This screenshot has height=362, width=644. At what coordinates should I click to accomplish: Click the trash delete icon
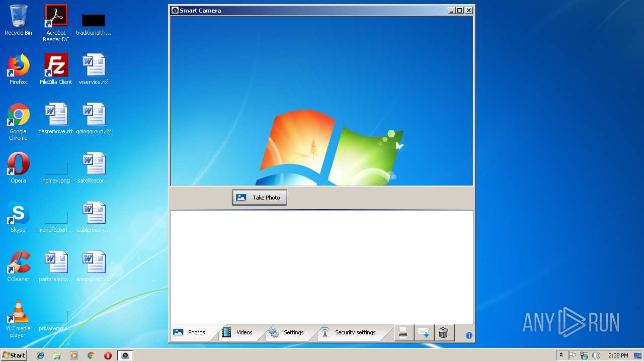point(443,333)
